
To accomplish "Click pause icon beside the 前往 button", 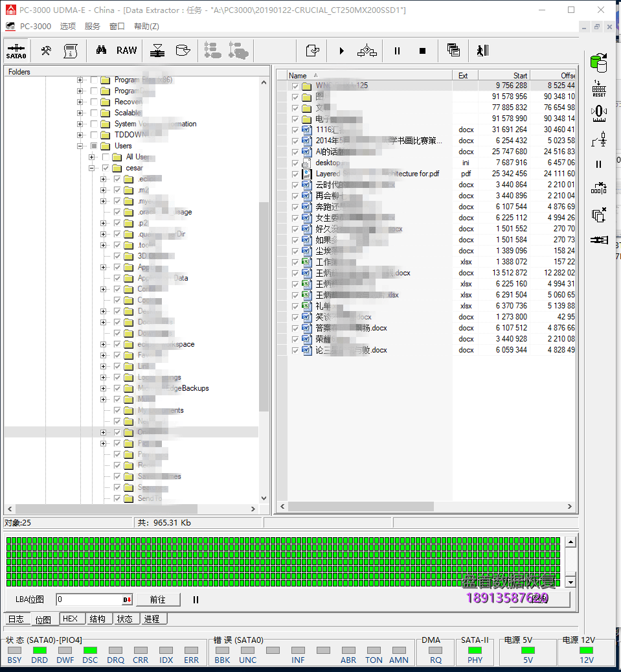I will pos(196,599).
